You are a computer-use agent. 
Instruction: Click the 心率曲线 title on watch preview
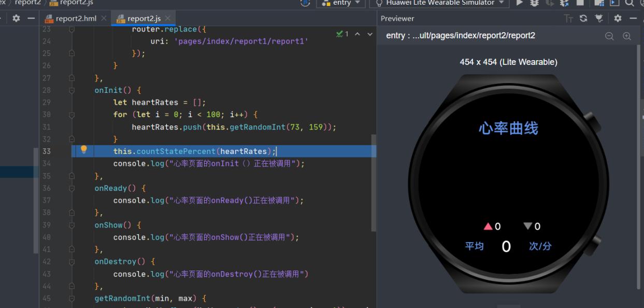coord(508,128)
